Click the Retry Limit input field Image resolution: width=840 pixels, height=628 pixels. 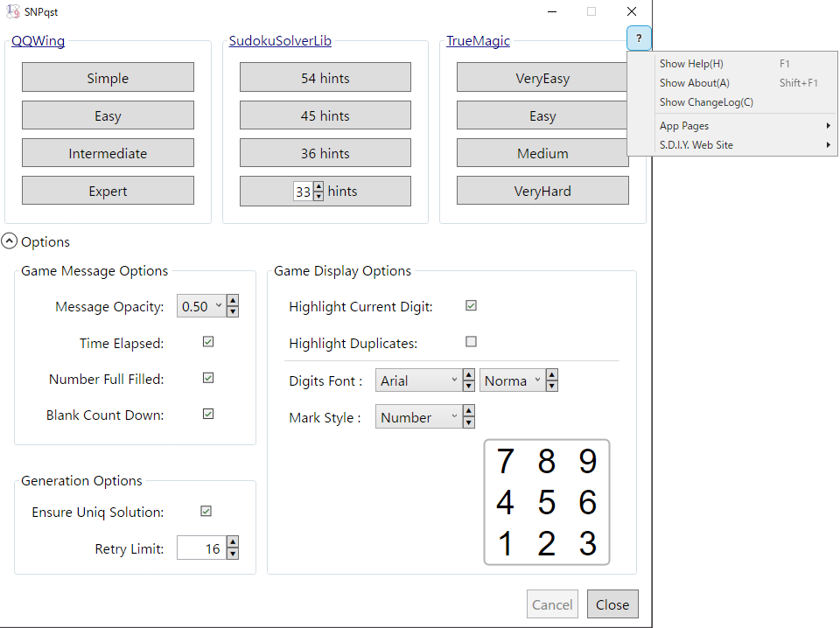[x=202, y=548]
